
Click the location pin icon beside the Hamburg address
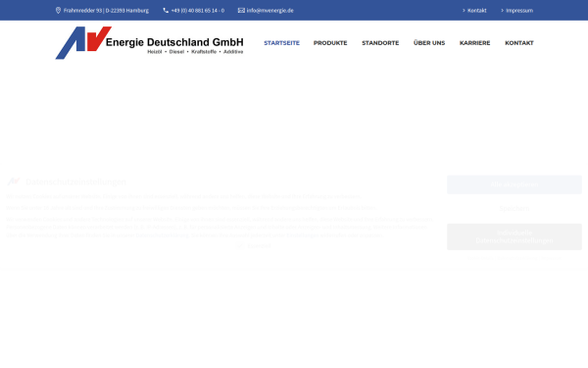pyautogui.click(x=58, y=10)
